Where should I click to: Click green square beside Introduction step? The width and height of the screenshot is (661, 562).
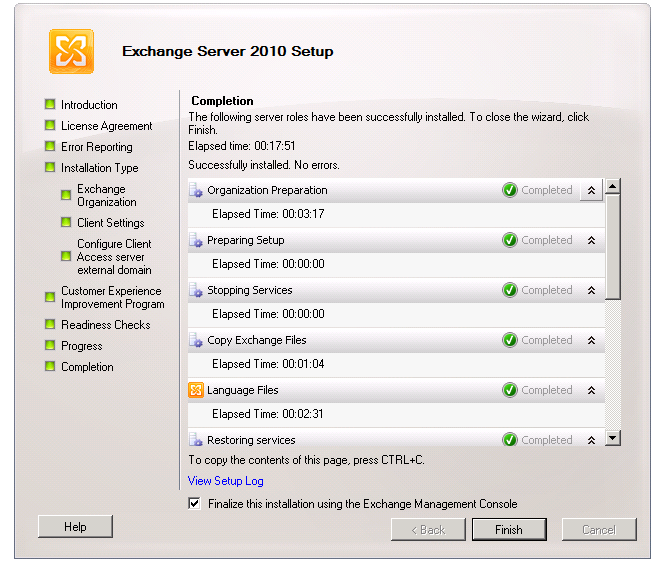(50, 104)
